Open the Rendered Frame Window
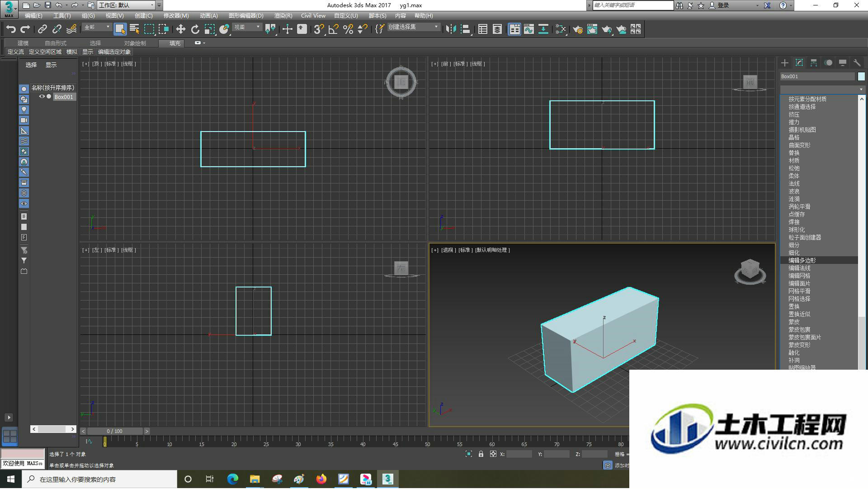The image size is (868, 489). tap(592, 29)
